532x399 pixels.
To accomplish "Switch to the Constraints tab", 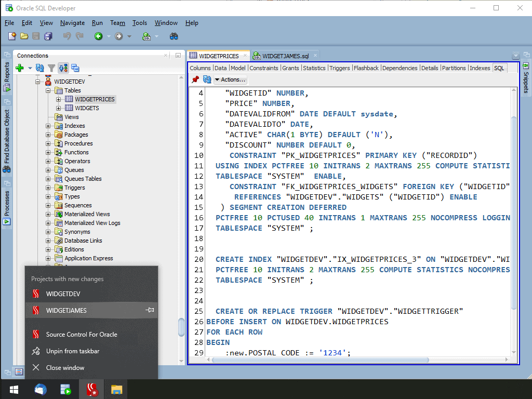I will click(x=264, y=68).
